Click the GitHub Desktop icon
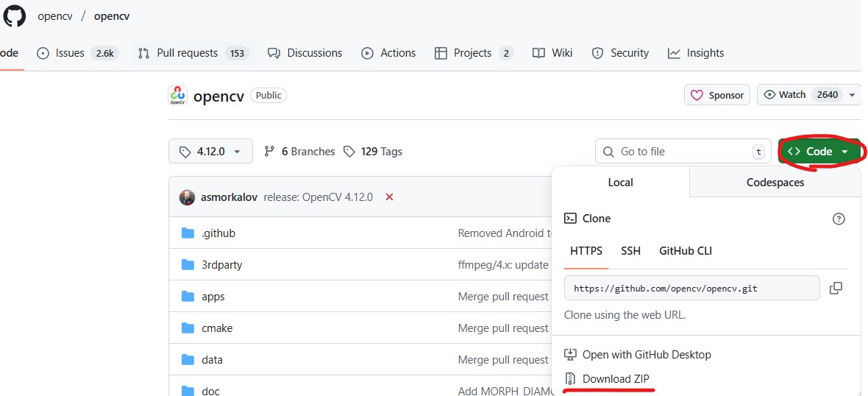This screenshot has width=868, height=396. pyautogui.click(x=570, y=355)
